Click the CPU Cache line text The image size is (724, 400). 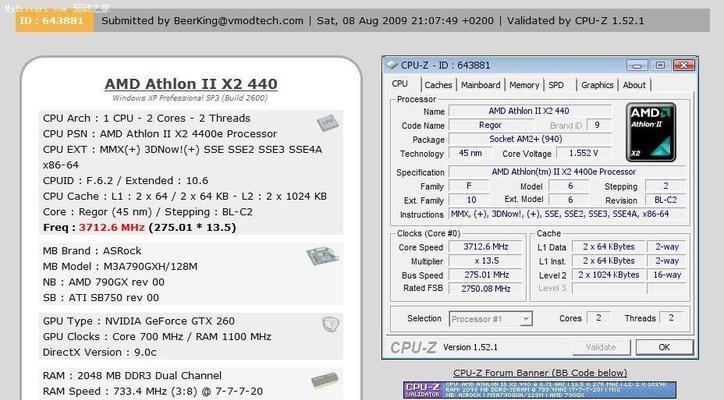point(185,196)
